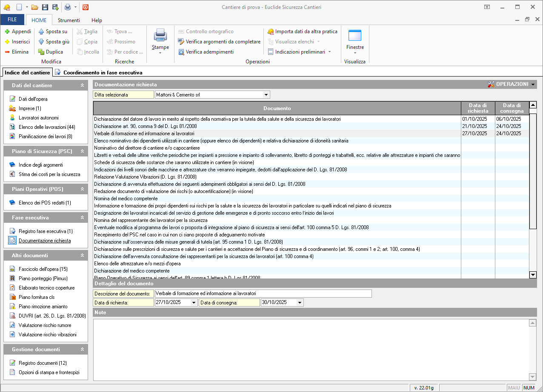Collapse the Dati del cantiere panel
Screen dimensions: 543x392
[82, 85]
